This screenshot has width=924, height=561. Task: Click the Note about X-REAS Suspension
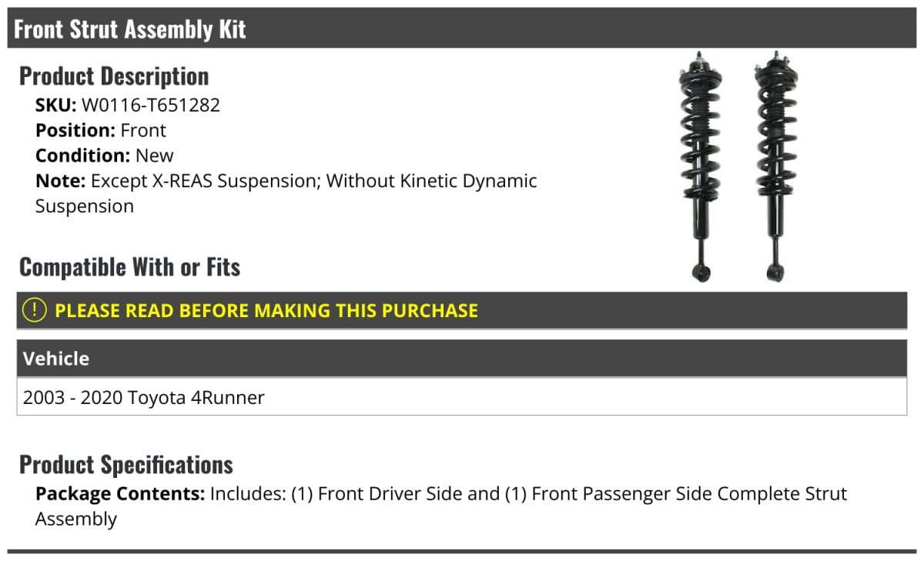pyautogui.click(x=286, y=193)
